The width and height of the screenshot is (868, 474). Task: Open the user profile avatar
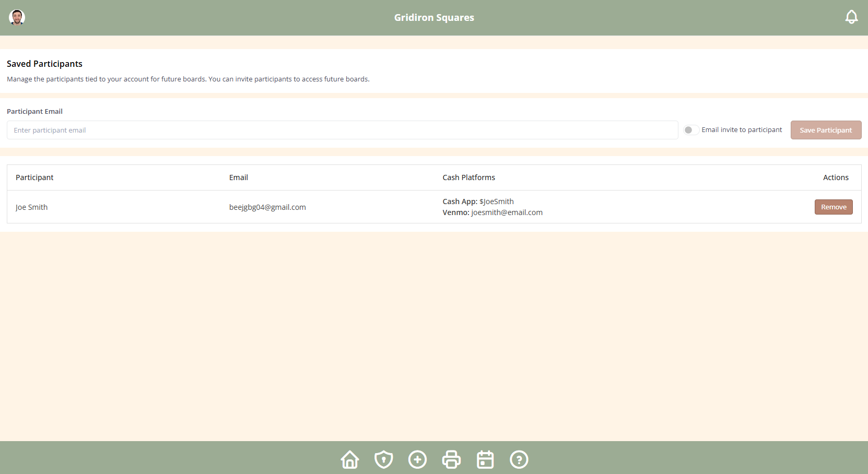pyautogui.click(x=17, y=17)
